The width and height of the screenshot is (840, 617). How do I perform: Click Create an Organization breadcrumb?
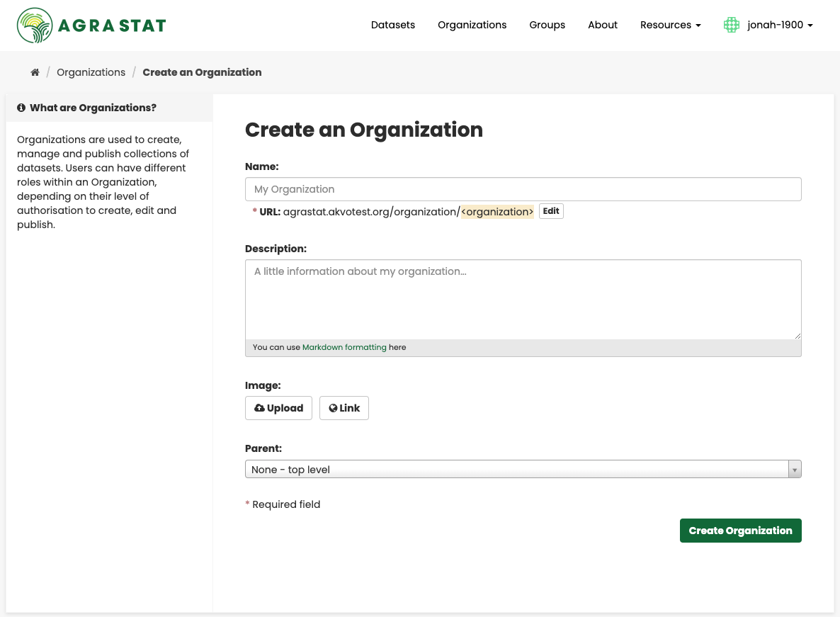coord(202,72)
